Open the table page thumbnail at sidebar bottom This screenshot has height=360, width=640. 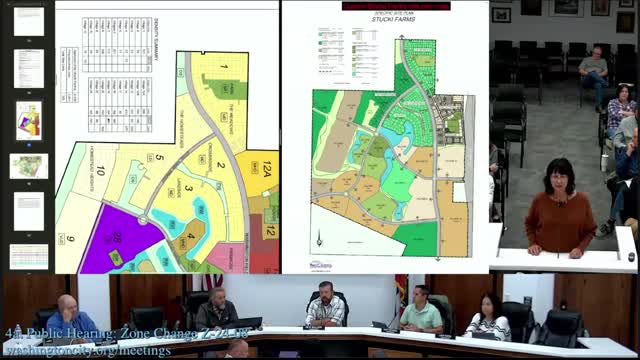[29, 257]
